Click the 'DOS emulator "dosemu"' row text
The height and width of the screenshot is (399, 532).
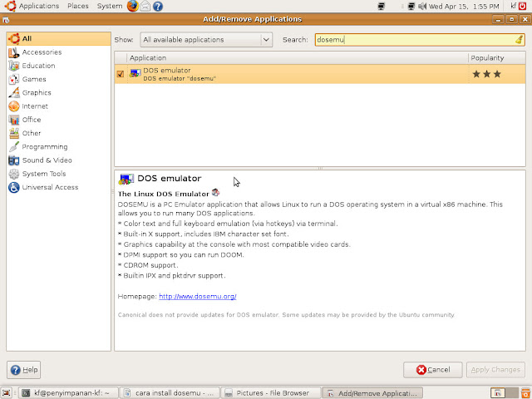coord(180,78)
